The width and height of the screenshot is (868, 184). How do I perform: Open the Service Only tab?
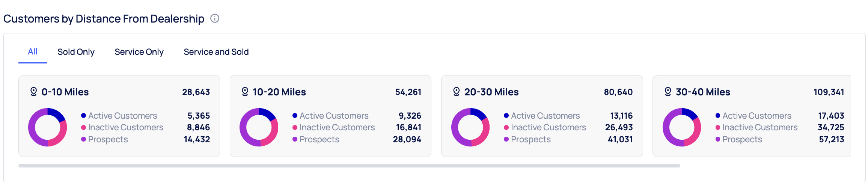[139, 52]
